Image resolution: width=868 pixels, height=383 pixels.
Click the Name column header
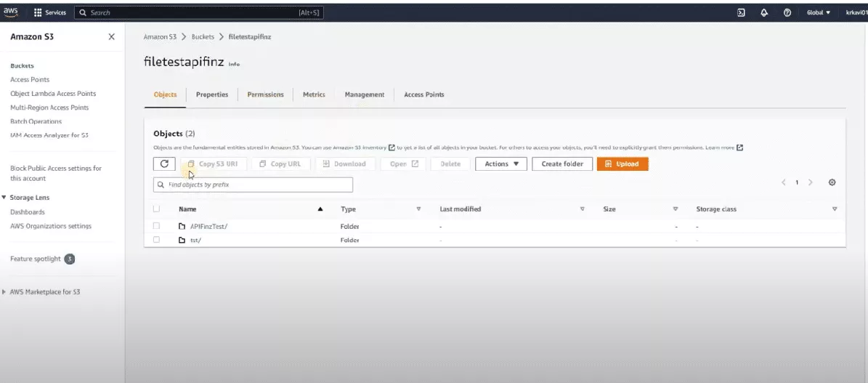[187, 209]
